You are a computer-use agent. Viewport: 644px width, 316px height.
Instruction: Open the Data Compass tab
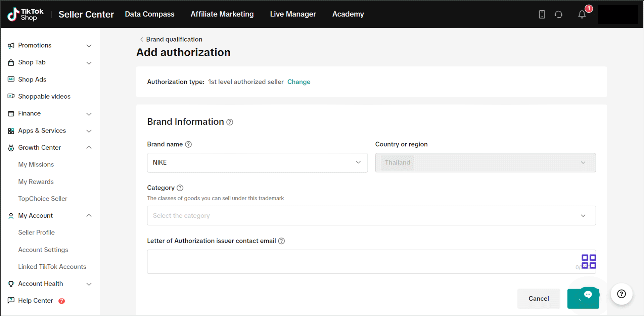149,14
